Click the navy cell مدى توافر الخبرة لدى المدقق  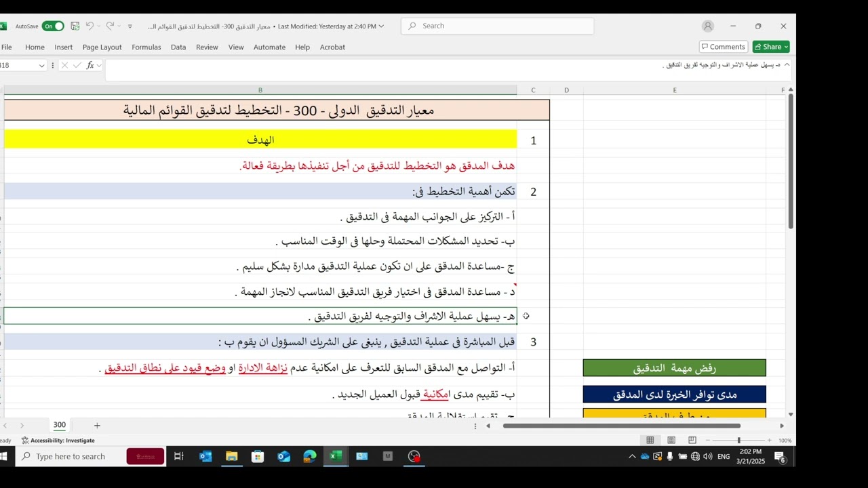tap(675, 394)
